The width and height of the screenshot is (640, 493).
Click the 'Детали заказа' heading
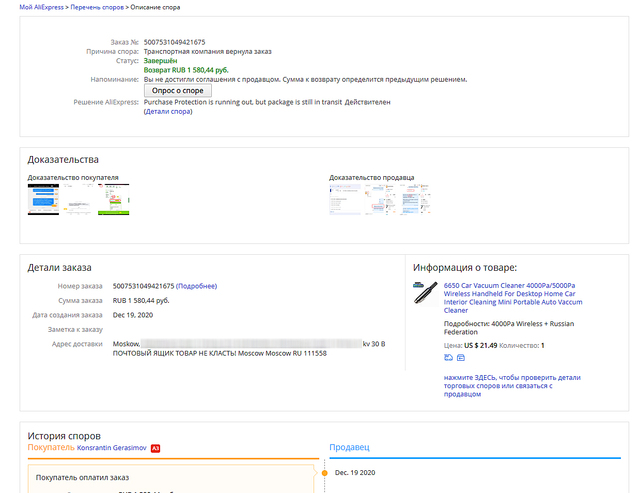60,268
